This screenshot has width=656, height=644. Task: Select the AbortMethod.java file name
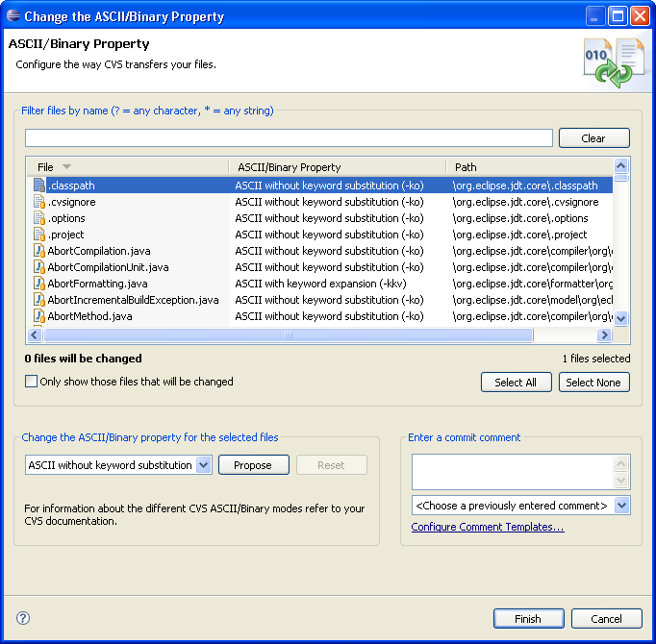tap(90, 316)
